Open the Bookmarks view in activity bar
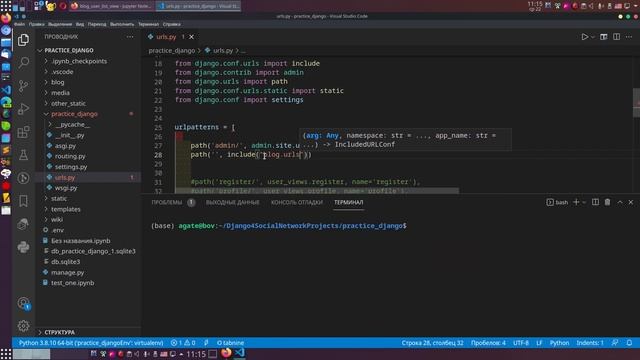Screen dimensions: 640x360 coord(23,201)
